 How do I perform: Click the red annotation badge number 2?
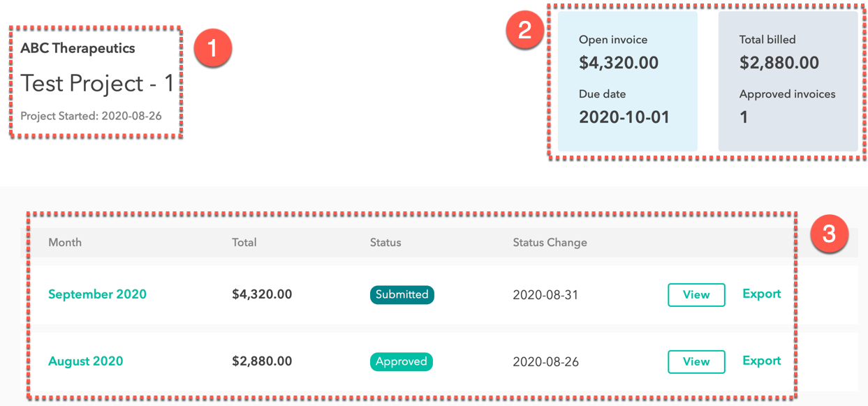[x=524, y=30]
